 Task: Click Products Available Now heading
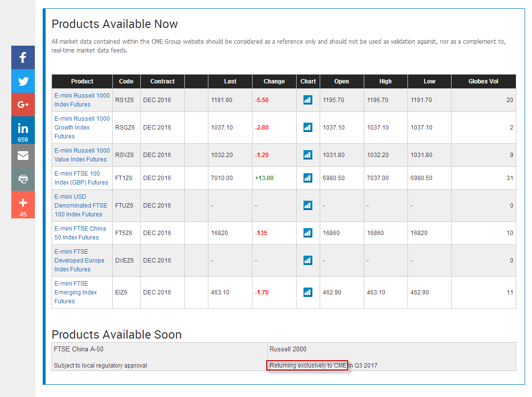pyautogui.click(x=115, y=24)
